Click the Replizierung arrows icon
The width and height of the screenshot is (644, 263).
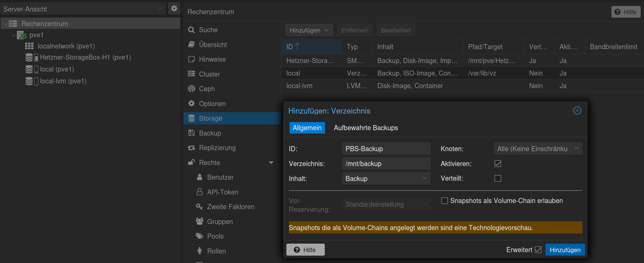pyautogui.click(x=191, y=148)
